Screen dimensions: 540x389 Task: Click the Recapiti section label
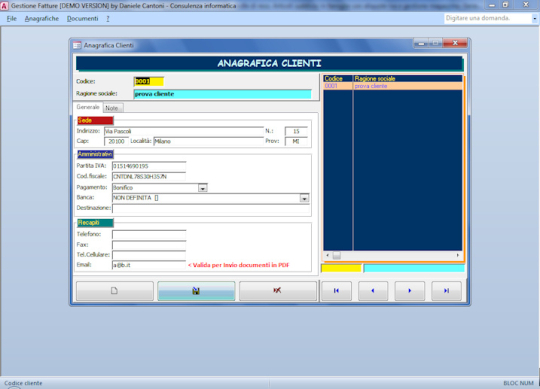(x=95, y=223)
